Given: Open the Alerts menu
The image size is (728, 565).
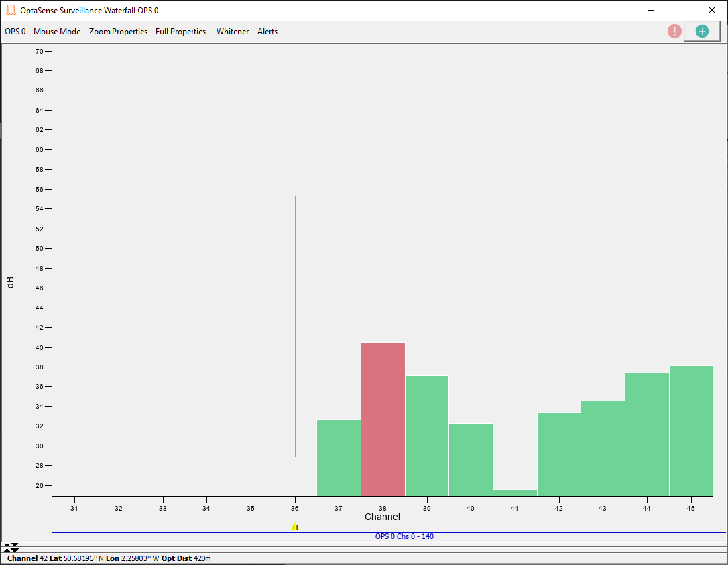Looking at the screenshot, I should click(x=267, y=32).
